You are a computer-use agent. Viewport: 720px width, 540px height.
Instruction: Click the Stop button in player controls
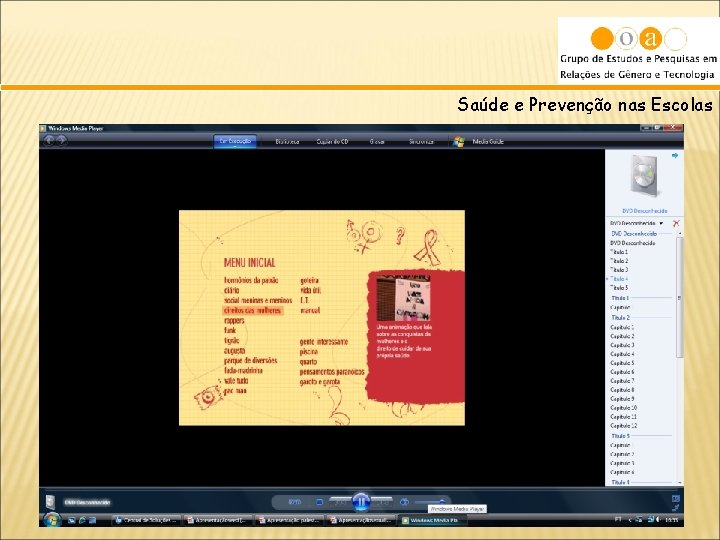pyautogui.click(x=320, y=502)
